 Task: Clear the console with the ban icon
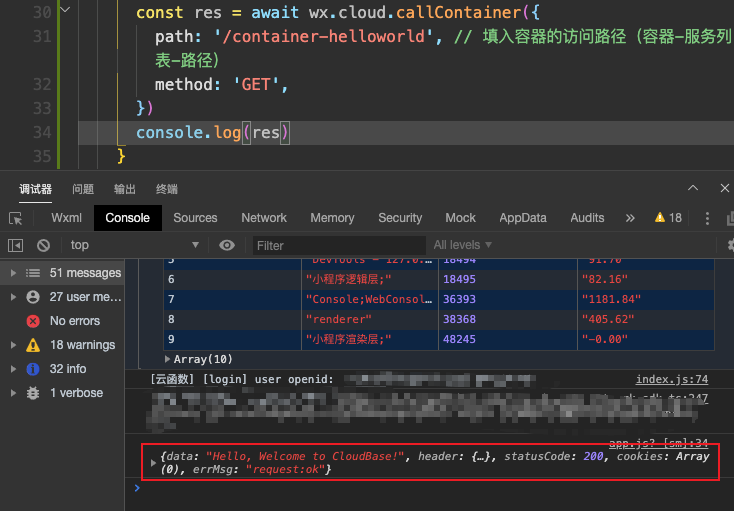pyautogui.click(x=43, y=245)
